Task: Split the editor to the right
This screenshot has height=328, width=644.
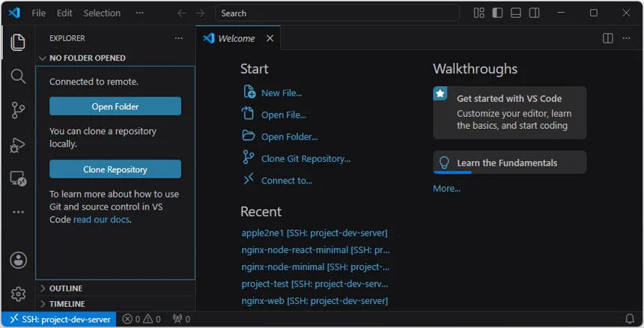Action: (x=608, y=38)
